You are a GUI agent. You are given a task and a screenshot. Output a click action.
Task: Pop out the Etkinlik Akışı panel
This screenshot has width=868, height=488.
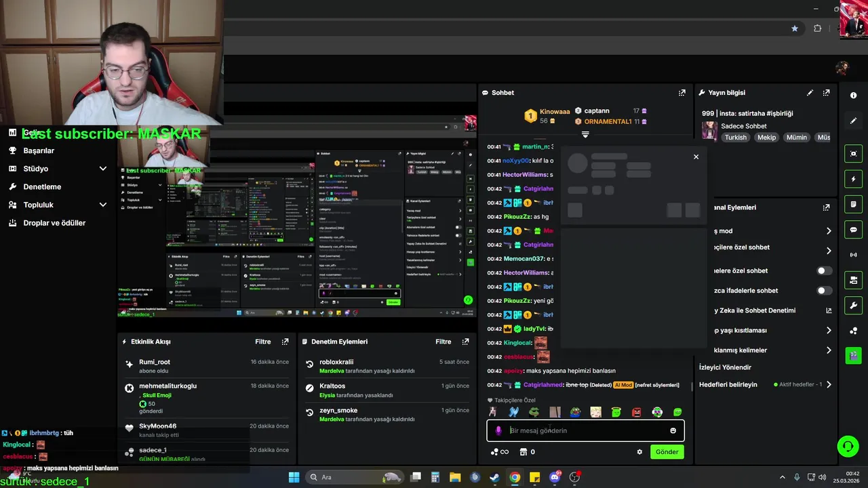pos(285,342)
